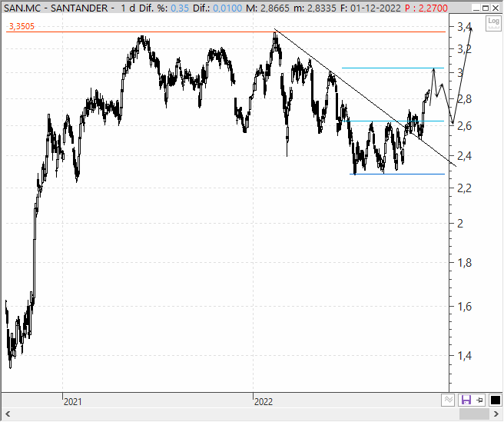Click the pin chart icon
The image size is (504, 422).
coord(480,400)
